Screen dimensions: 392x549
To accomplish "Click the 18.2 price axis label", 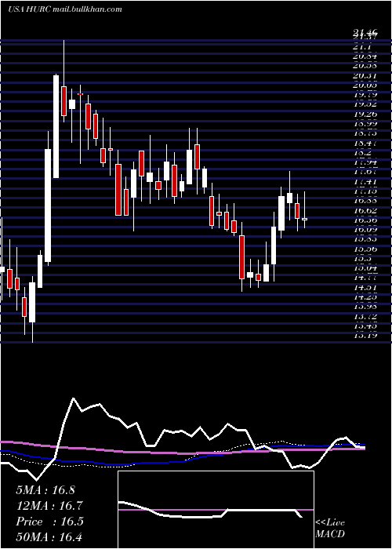I will pos(361,153).
